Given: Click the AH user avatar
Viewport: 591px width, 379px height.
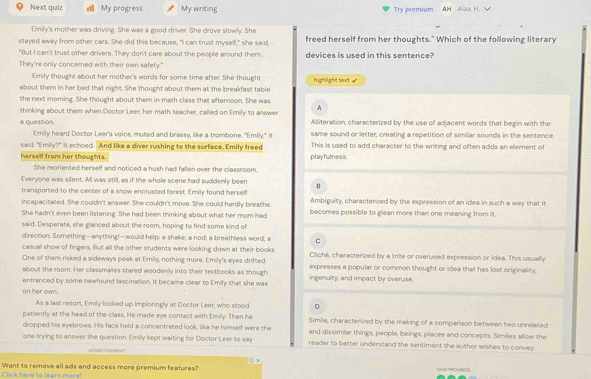Looking at the screenshot, I should 447,9.
